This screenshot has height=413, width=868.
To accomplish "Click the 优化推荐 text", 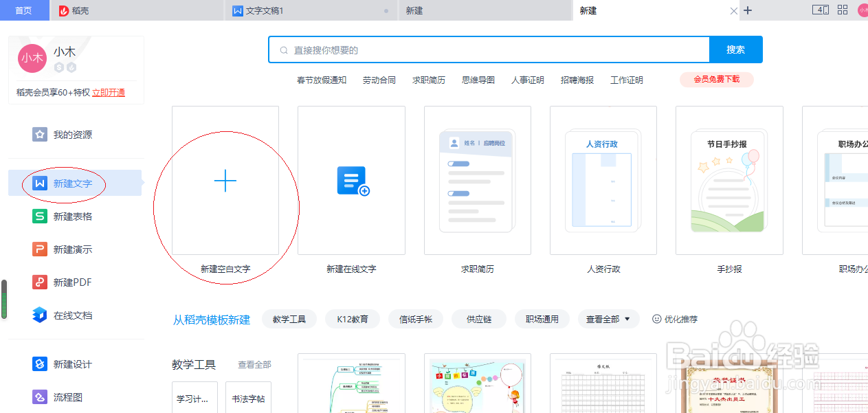I will point(681,319).
